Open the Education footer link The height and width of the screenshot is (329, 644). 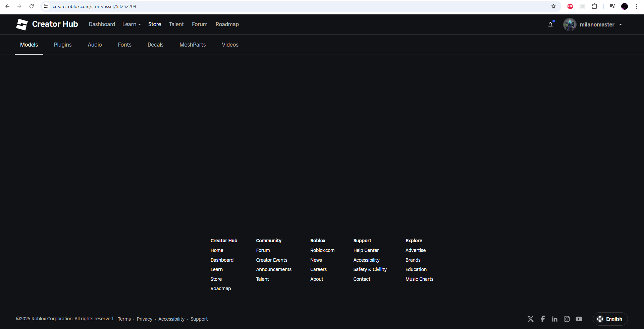click(416, 269)
